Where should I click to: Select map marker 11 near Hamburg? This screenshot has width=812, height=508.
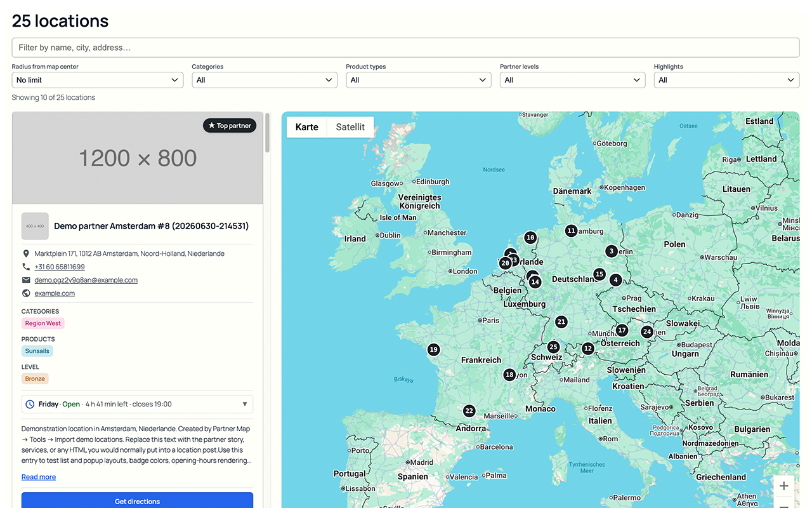(572, 231)
